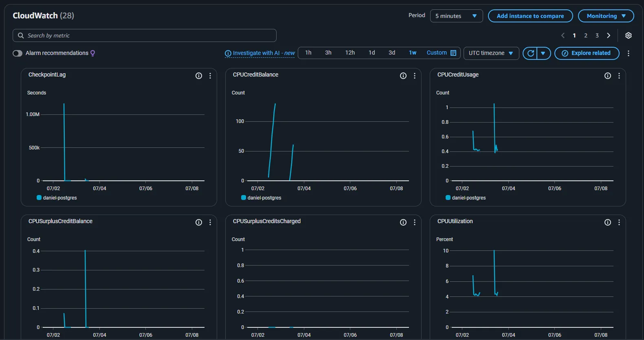Go to next page of metrics
This screenshot has width=644, height=340.
tap(609, 35)
